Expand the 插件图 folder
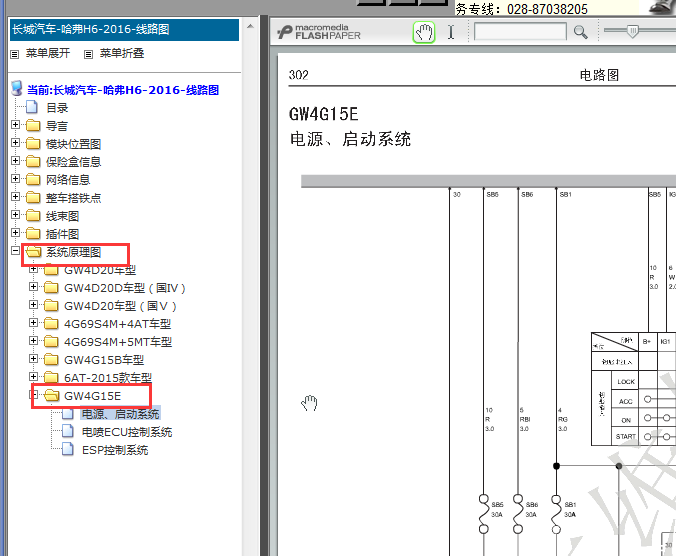676x556 pixels. pyautogui.click(x=16, y=233)
